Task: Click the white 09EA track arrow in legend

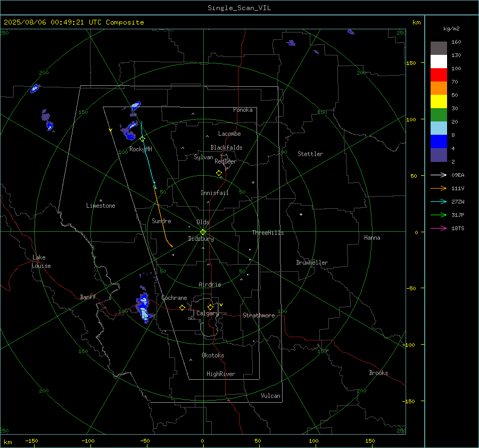Action: click(439, 175)
